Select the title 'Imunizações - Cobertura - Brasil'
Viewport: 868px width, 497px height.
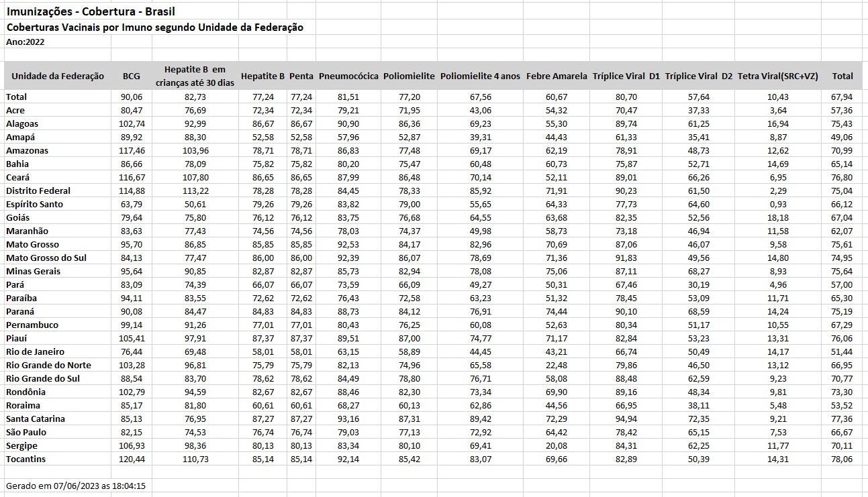point(92,12)
